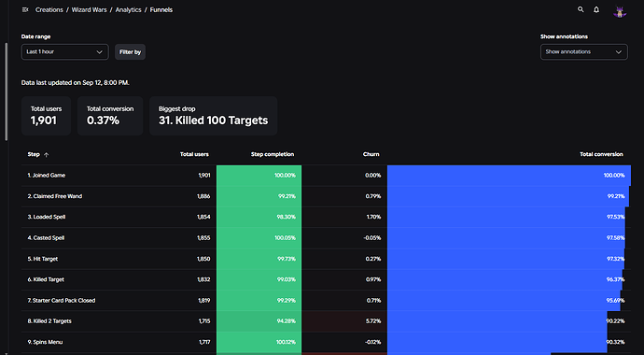Select row '3. Loaded Spell'
644x355 pixels.
[x=326, y=217]
